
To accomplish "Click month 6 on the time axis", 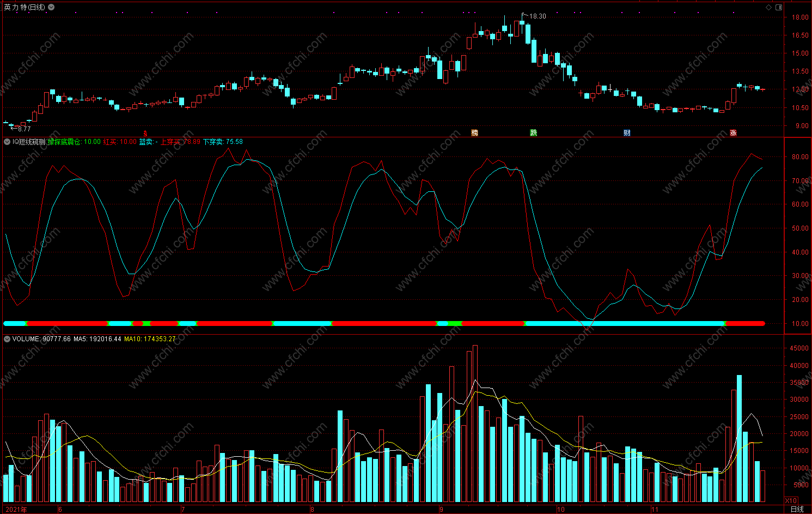I will tap(60, 510).
